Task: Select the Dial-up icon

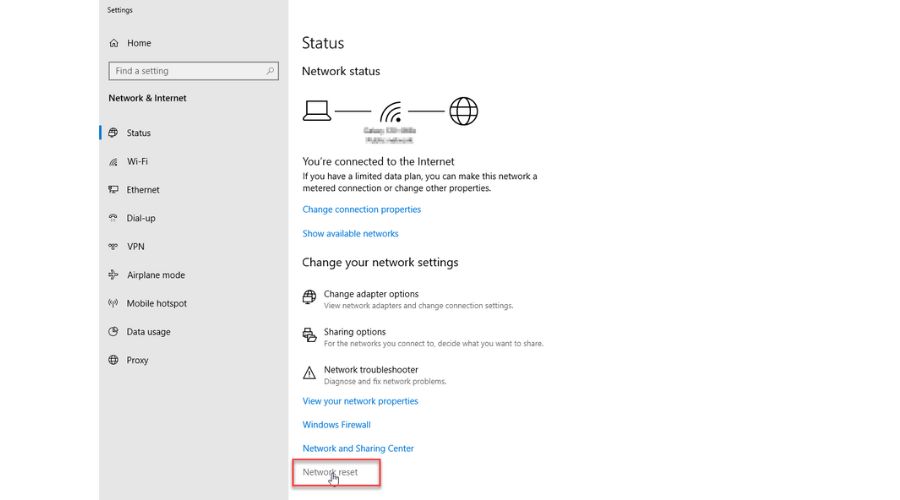Action: coord(114,218)
